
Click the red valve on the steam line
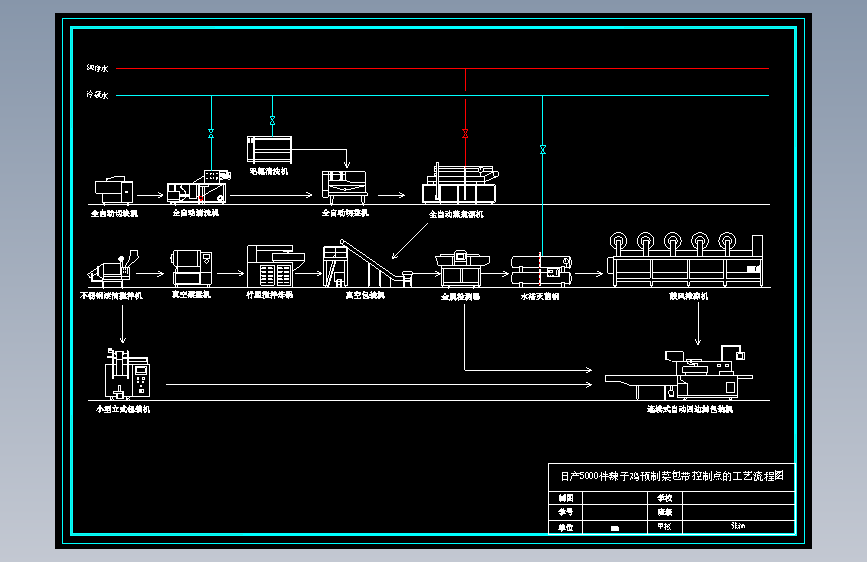tap(465, 133)
